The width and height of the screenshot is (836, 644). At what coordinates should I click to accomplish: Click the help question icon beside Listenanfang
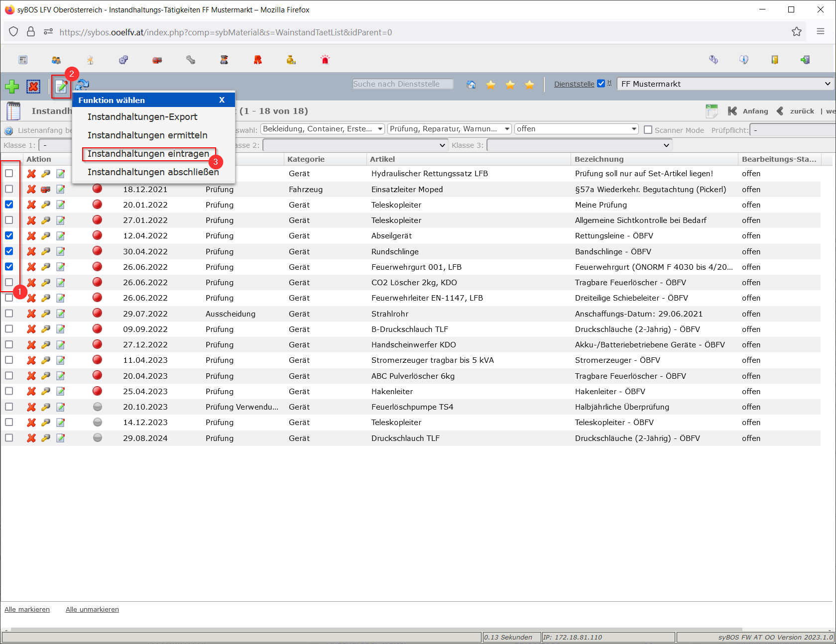(8, 131)
